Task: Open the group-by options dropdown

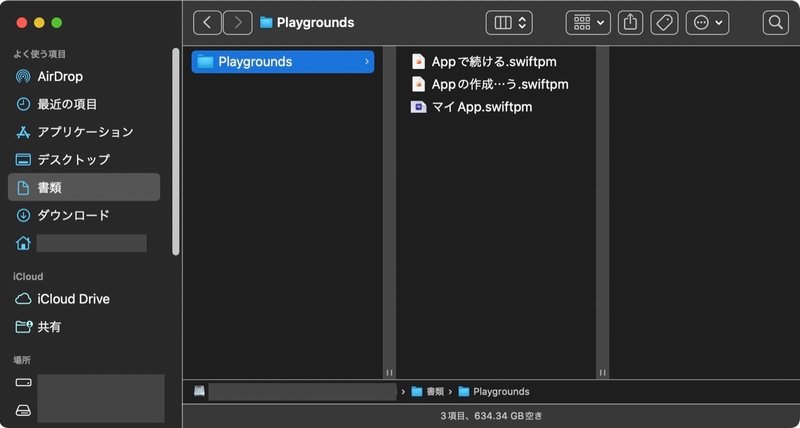Action: (x=588, y=22)
